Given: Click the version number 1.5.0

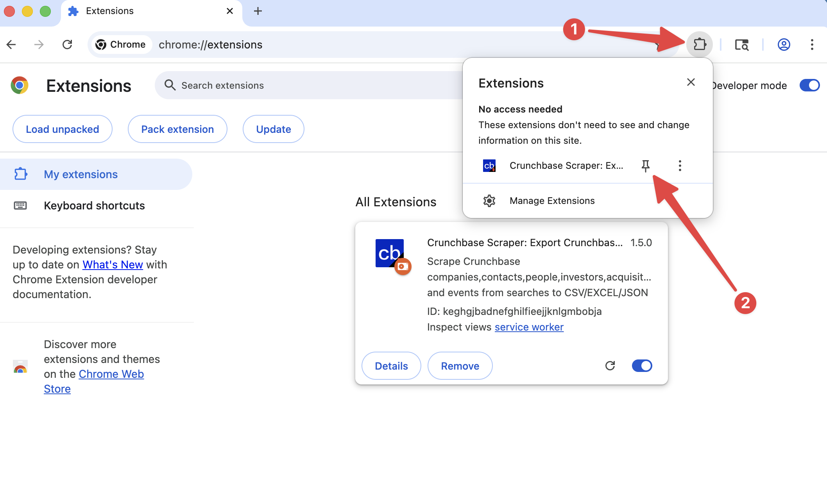Looking at the screenshot, I should tap(641, 243).
